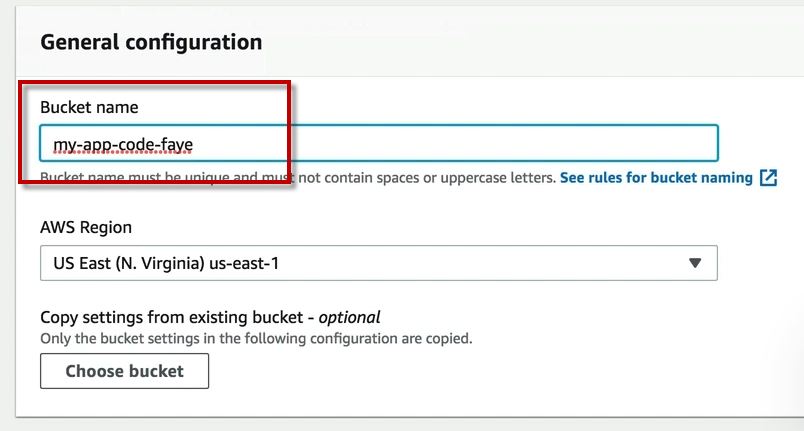
Task: Click the AWS Region label
Action: (x=86, y=227)
